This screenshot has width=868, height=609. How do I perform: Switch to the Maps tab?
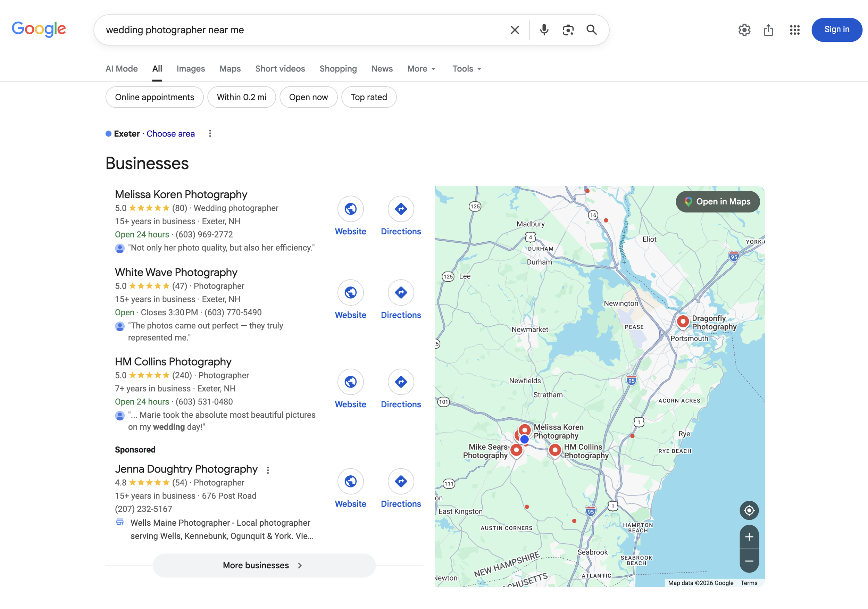(230, 69)
